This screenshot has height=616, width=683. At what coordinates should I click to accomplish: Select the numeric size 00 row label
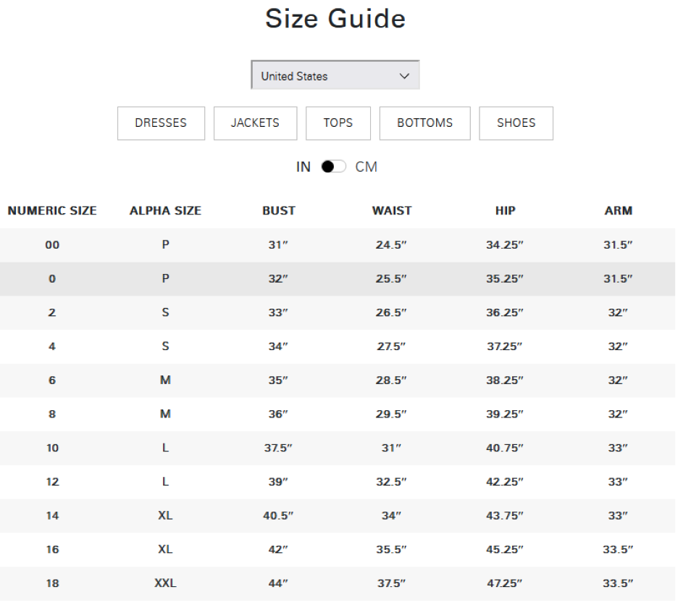tap(52, 245)
